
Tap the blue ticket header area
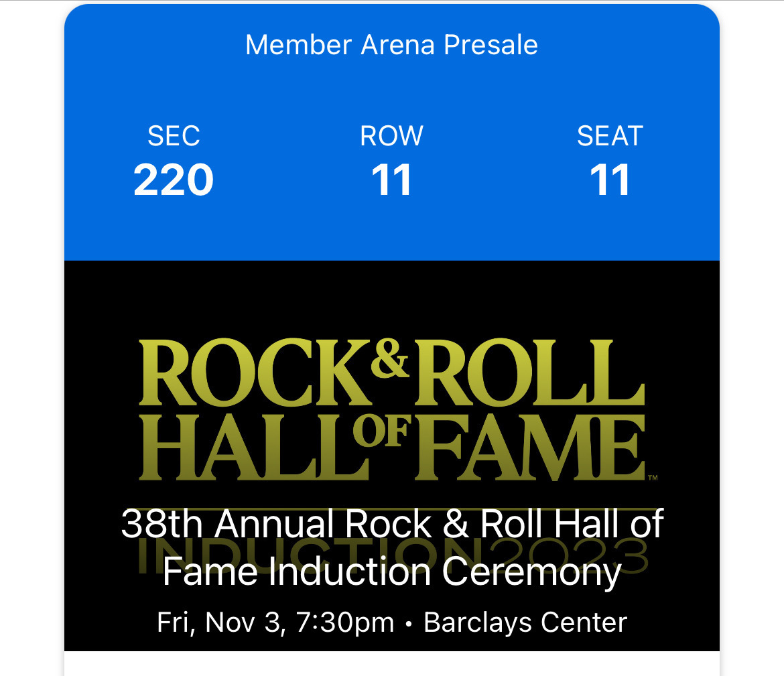(x=392, y=133)
